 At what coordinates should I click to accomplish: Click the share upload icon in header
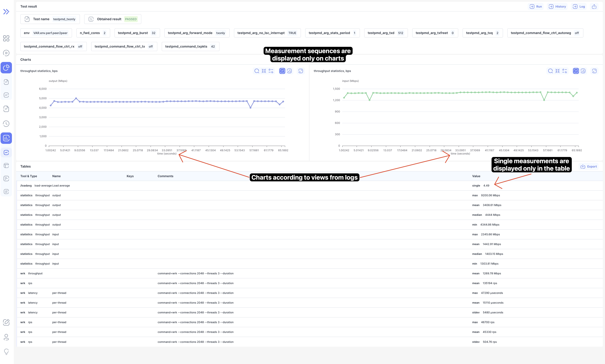tap(594, 7)
